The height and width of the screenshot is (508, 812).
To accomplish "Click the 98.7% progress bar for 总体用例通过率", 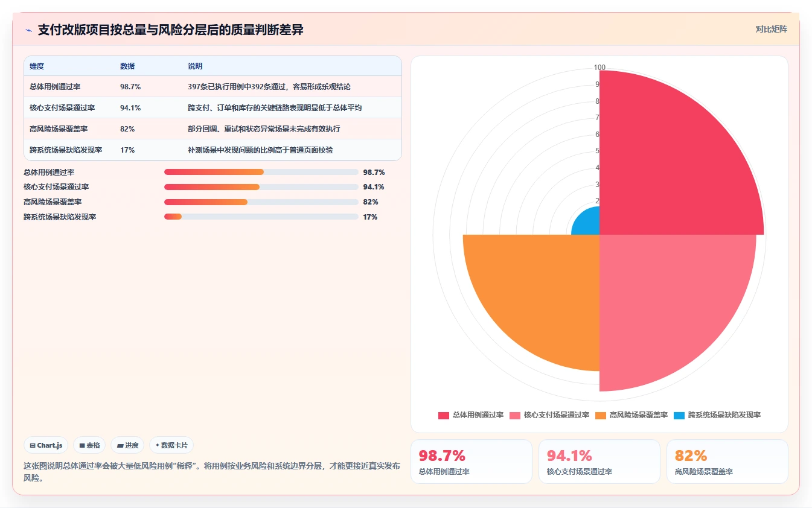I will [261, 172].
